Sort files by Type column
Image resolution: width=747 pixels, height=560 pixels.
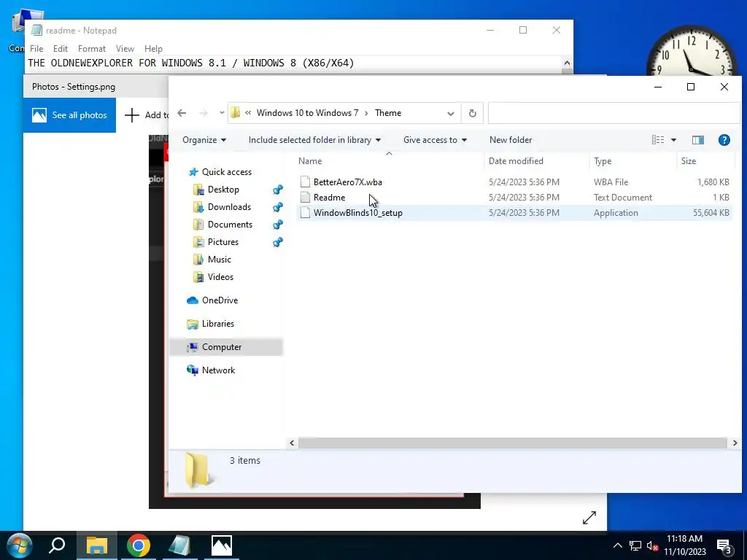click(x=632, y=161)
